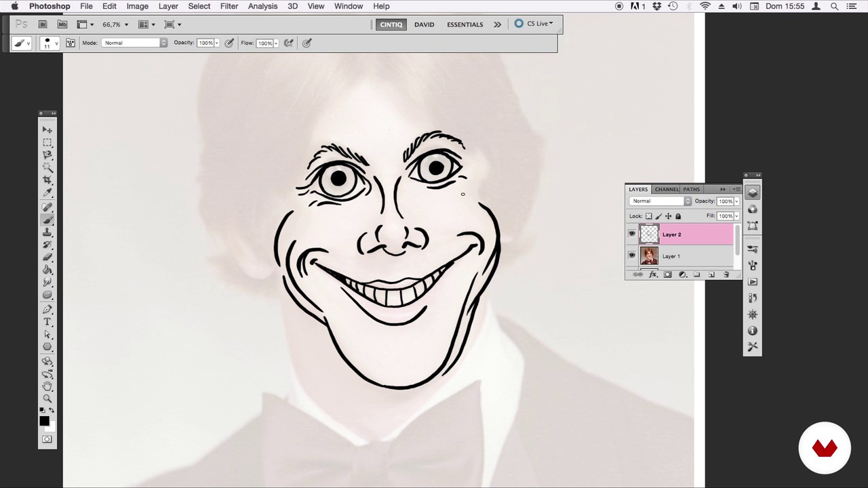Open layer Opacity dropdown arrow
The height and width of the screenshot is (488, 868).
(x=736, y=201)
